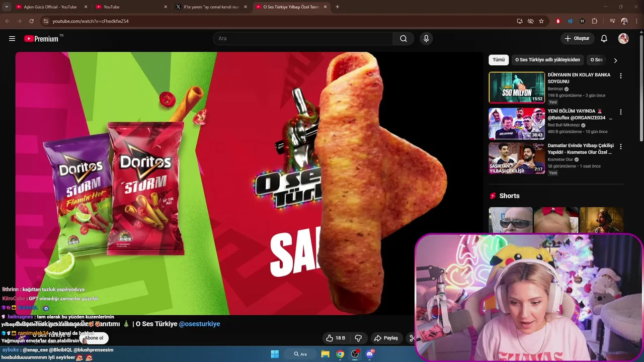Focus the Ara search field
644x362 pixels.
click(x=303, y=39)
